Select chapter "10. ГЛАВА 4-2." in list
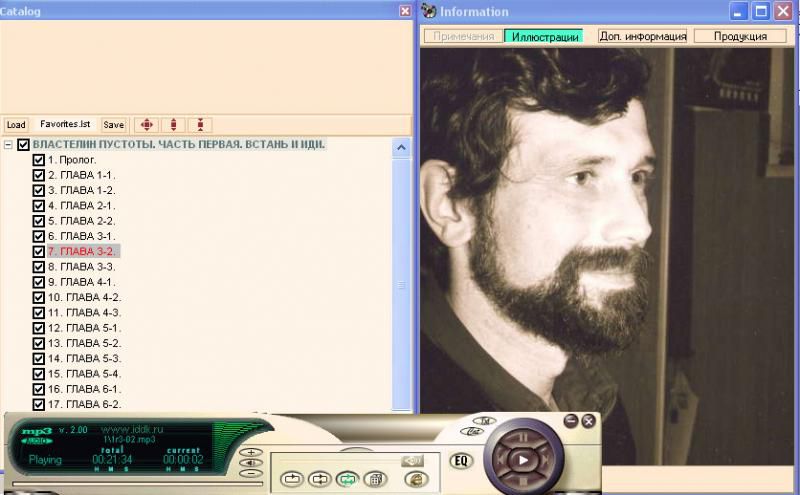Viewport: 800px width, 495px height. click(x=85, y=297)
